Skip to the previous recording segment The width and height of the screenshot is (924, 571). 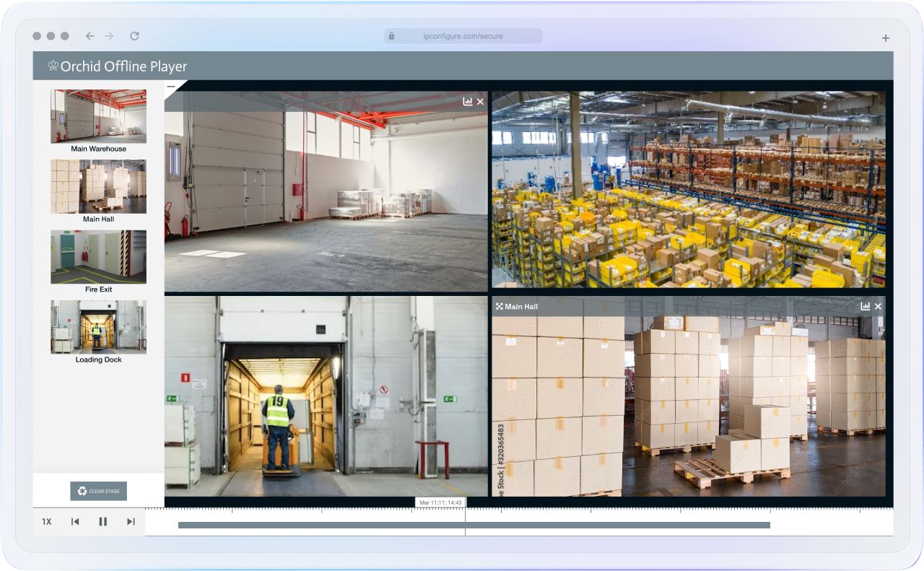click(x=75, y=521)
